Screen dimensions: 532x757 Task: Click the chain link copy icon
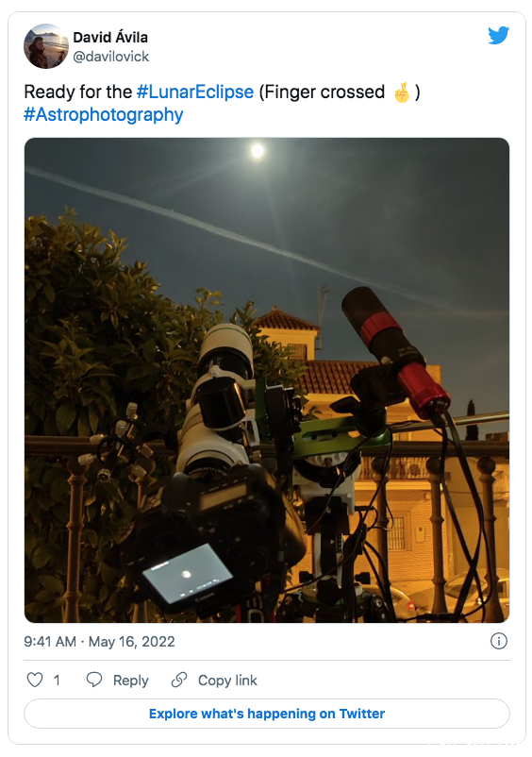click(x=179, y=680)
